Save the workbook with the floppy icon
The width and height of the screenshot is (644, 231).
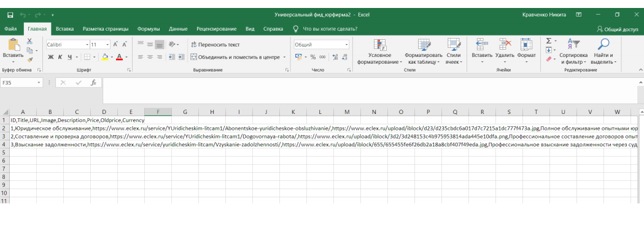click(x=10, y=15)
